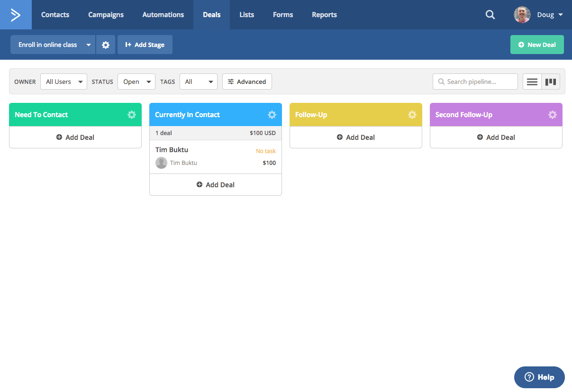Click gear icon on Follow-Up stage
Viewport: 572px width, 392px height.
coord(412,115)
